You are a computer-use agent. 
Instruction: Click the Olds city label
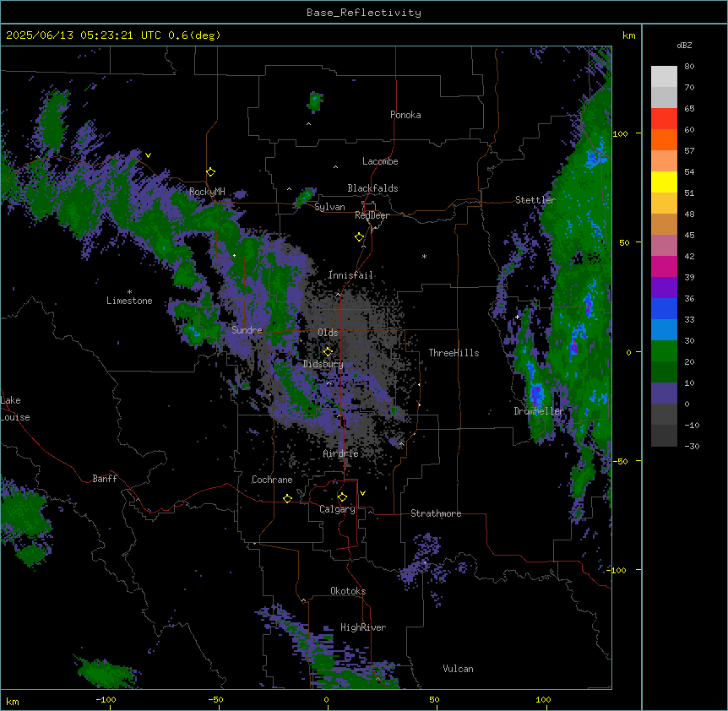328,333
